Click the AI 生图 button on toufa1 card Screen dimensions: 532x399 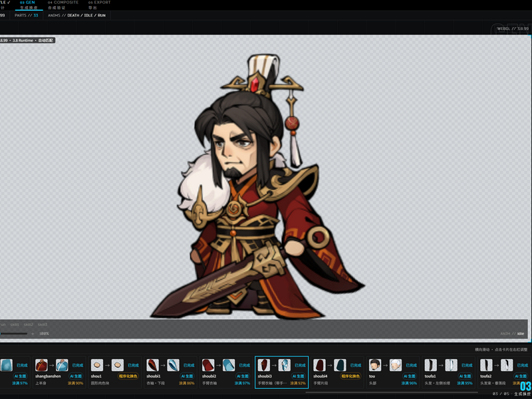465,376
